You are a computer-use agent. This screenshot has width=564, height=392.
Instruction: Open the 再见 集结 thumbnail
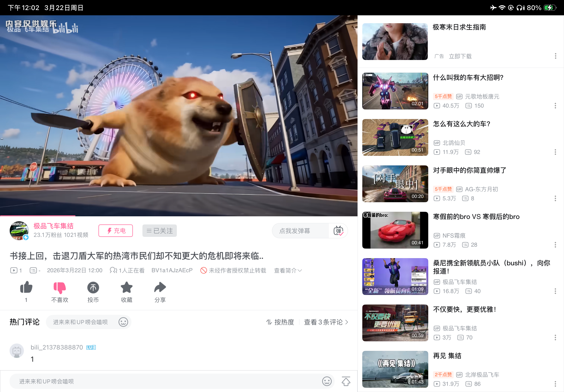(395, 369)
